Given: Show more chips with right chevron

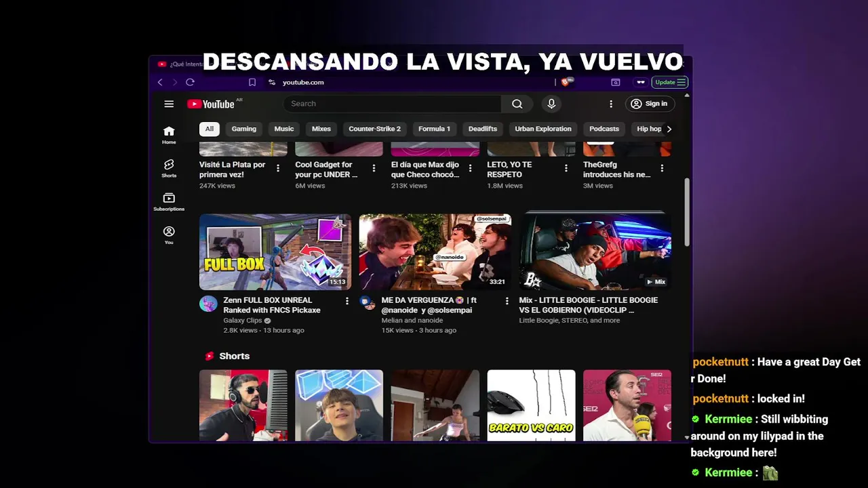Looking at the screenshot, I should pos(669,129).
